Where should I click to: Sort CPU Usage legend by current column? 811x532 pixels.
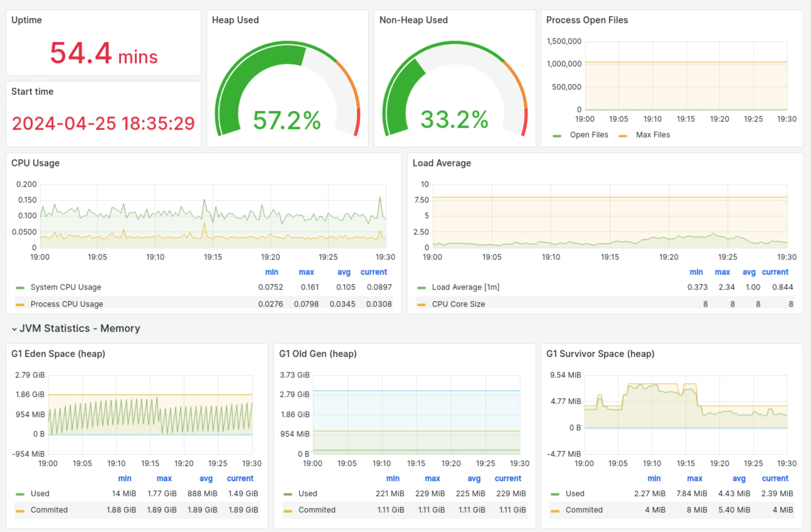click(x=374, y=272)
